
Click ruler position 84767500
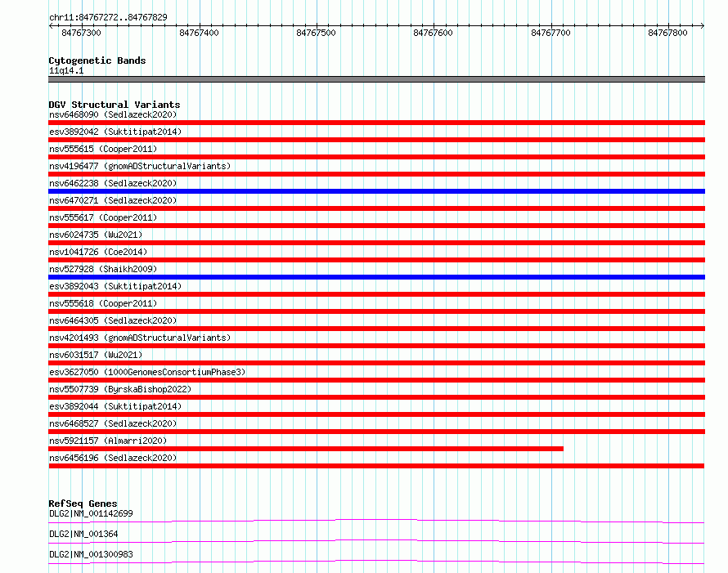click(316, 33)
